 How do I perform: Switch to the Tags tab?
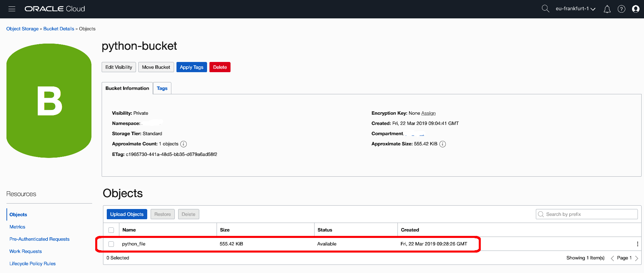[162, 89]
